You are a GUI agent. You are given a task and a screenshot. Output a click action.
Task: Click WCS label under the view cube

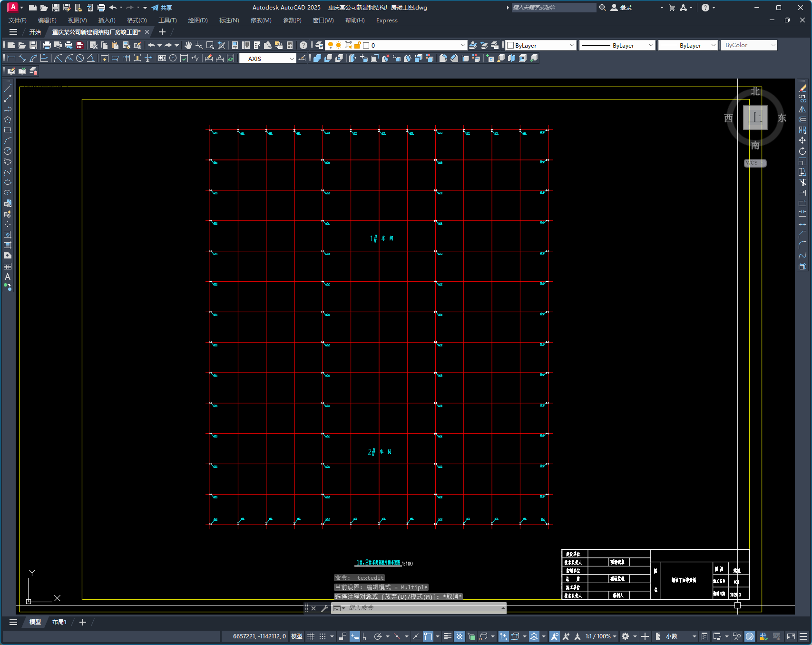tap(755, 163)
